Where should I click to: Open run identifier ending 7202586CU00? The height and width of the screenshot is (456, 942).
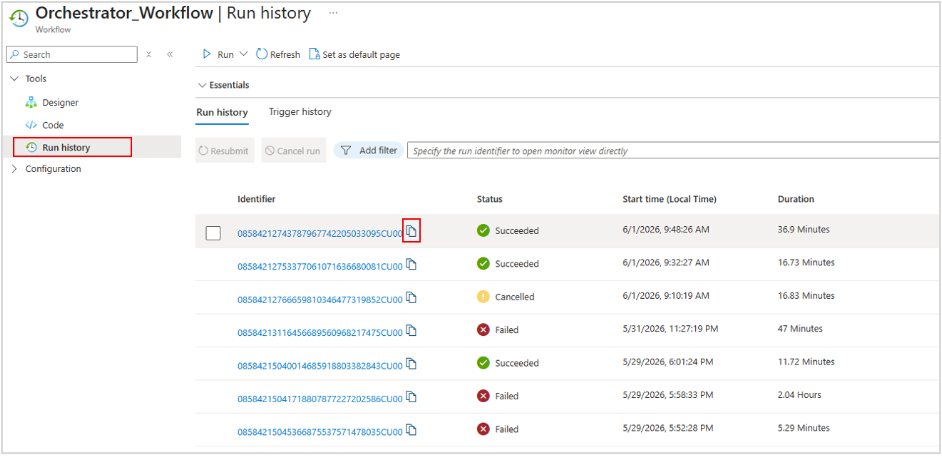320,399
